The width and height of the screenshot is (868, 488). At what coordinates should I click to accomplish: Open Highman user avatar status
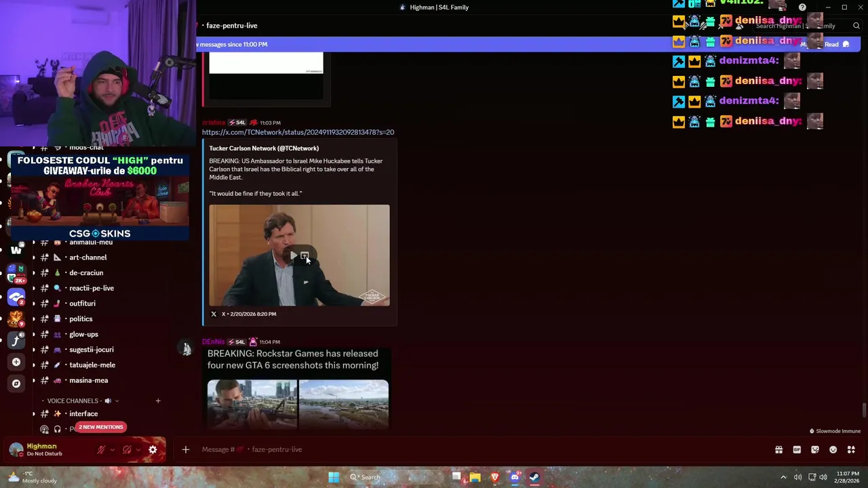[16, 449]
